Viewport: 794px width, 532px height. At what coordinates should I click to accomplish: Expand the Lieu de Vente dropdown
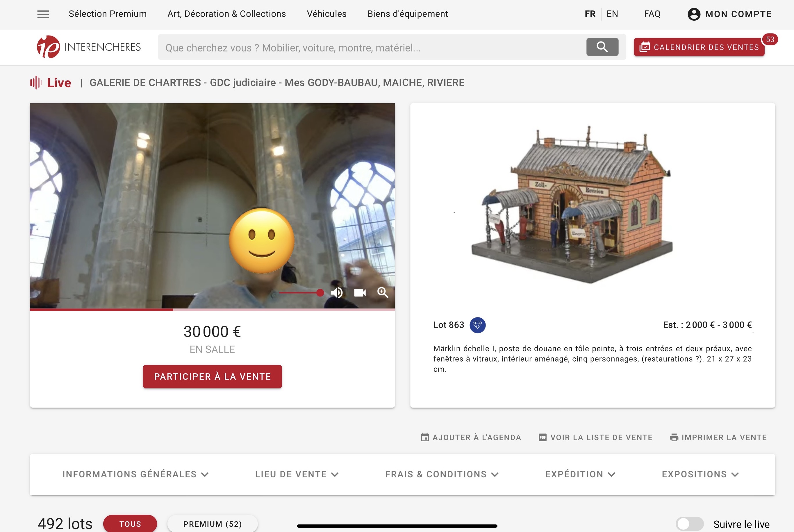pyautogui.click(x=297, y=474)
